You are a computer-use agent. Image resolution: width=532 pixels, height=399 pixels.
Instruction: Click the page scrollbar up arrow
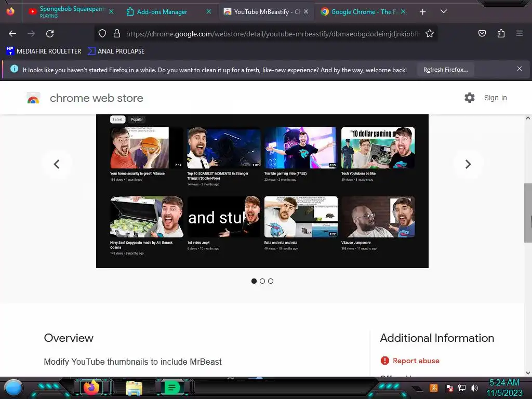(x=528, y=118)
